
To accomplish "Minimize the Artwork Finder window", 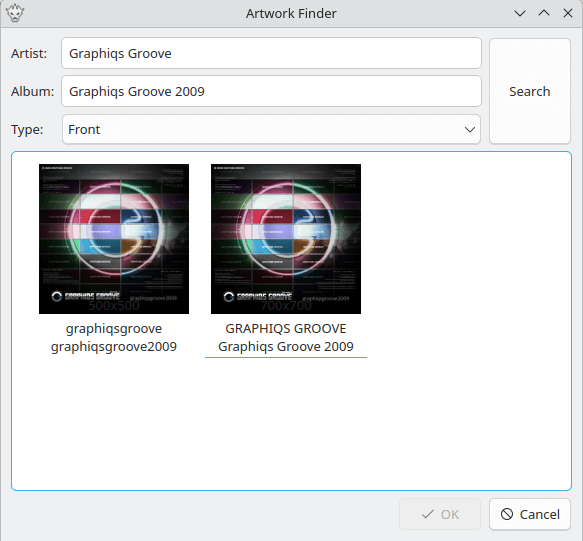I will (520, 13).
